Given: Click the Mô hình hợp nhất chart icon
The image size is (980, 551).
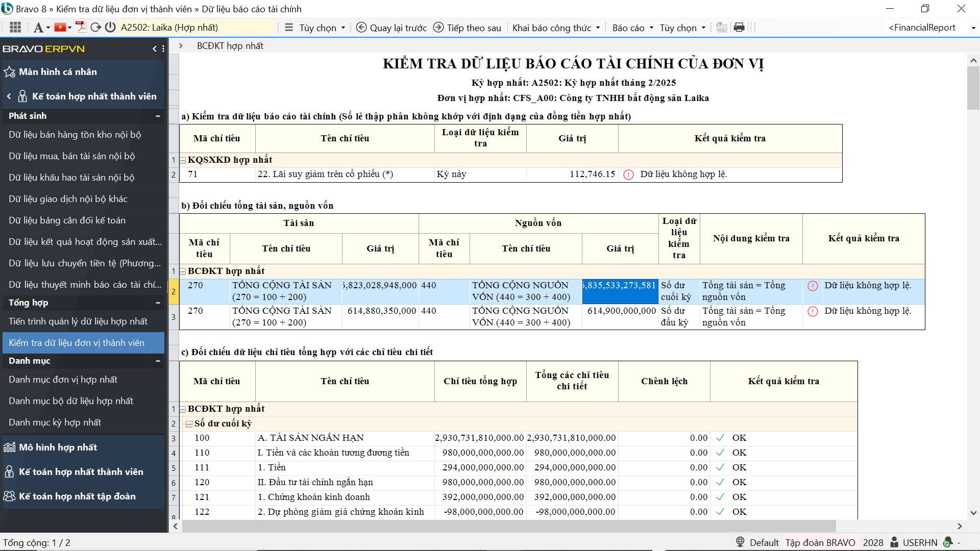Looking at the screenshot, I should pyautogui.click(x=9, y=447).
